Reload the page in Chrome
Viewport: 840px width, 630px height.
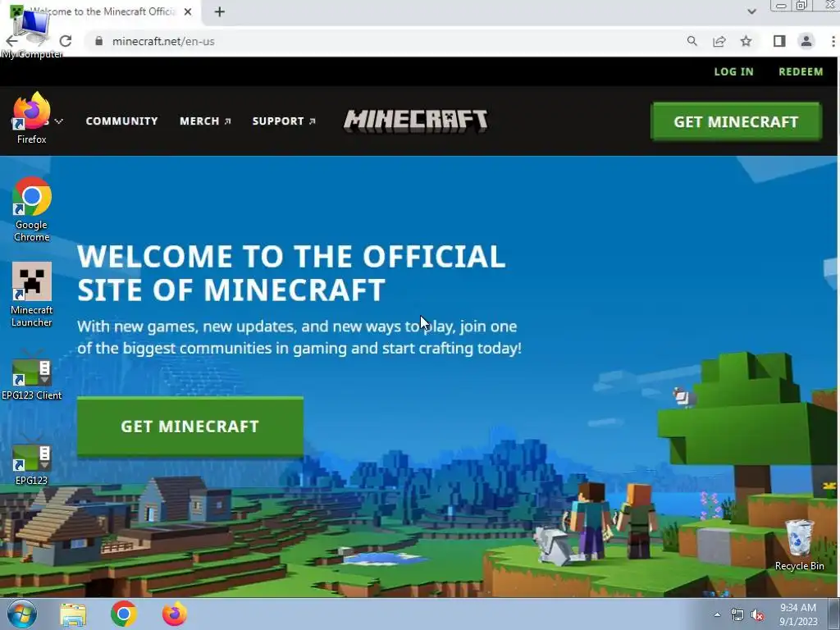[x=66, y=41]
